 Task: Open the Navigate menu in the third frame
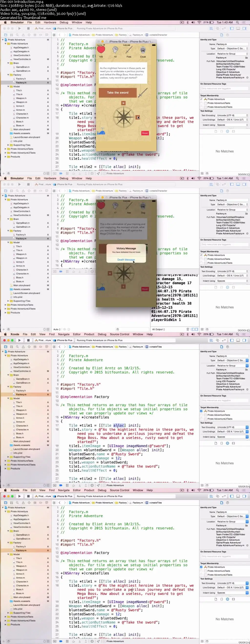point(64,334)
